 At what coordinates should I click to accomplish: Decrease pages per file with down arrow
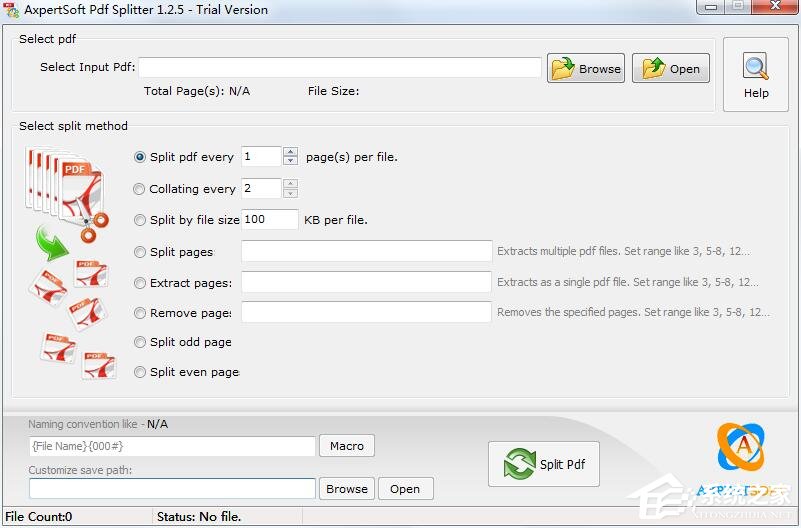tap(290, 161)
